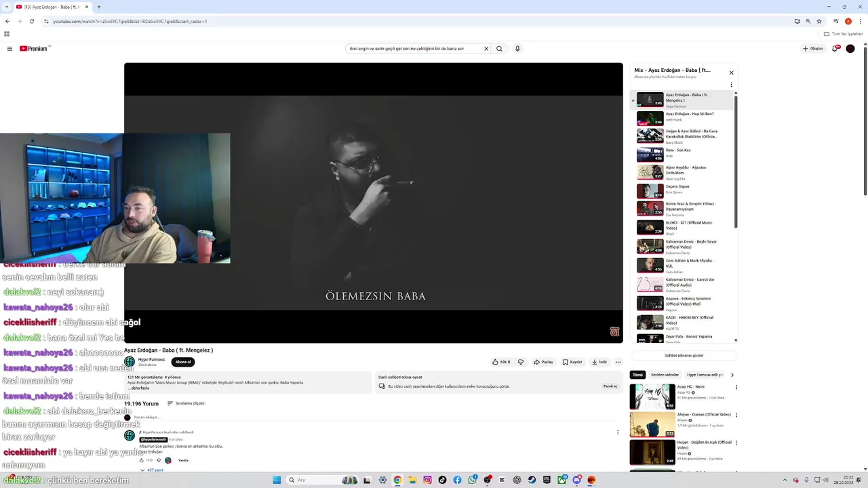The width and height of the screenshot is (868, 488).
Task: Open WhatsApp from the taskbar
Action: point(472,480)
